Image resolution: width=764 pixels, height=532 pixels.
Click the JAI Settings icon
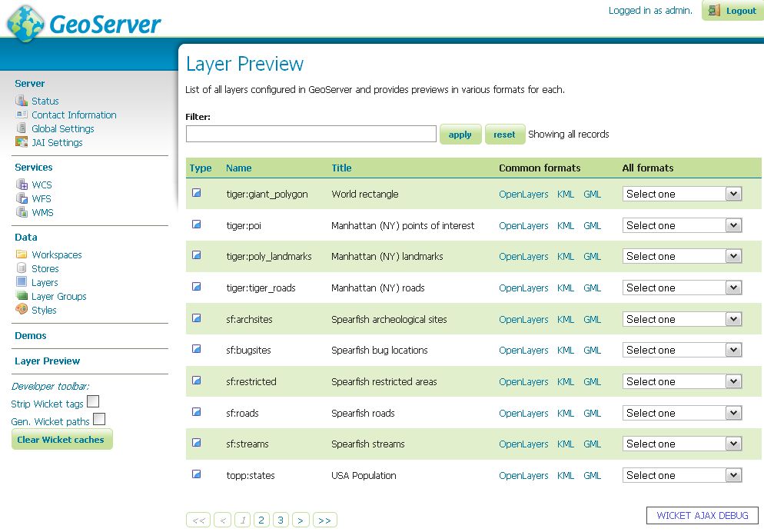(22, 141)
